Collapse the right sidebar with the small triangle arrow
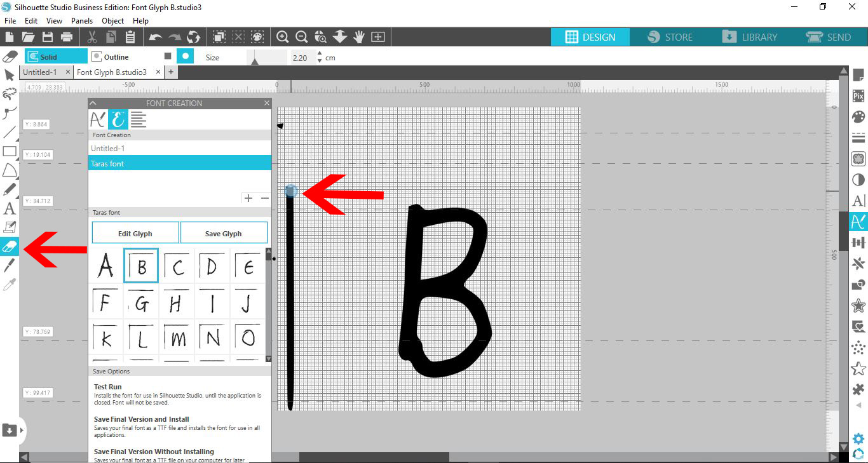This screenshot has height=463, width=868. (858, 405)
